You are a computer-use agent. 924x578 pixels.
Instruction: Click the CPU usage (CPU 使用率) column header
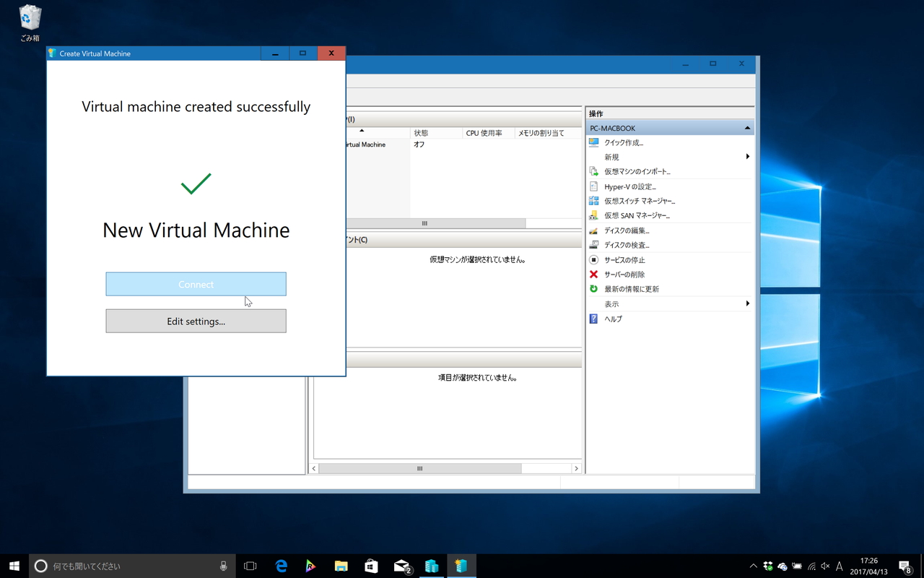(x=488, y=133)
